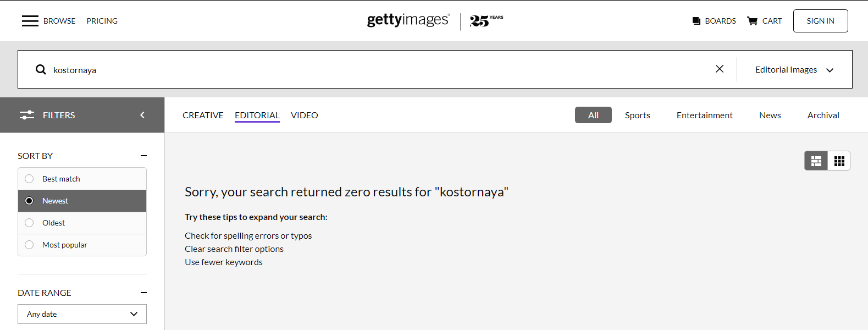Open the shopping cart icon
Viewport: 868px width, 330px height.
click(752, 21)
